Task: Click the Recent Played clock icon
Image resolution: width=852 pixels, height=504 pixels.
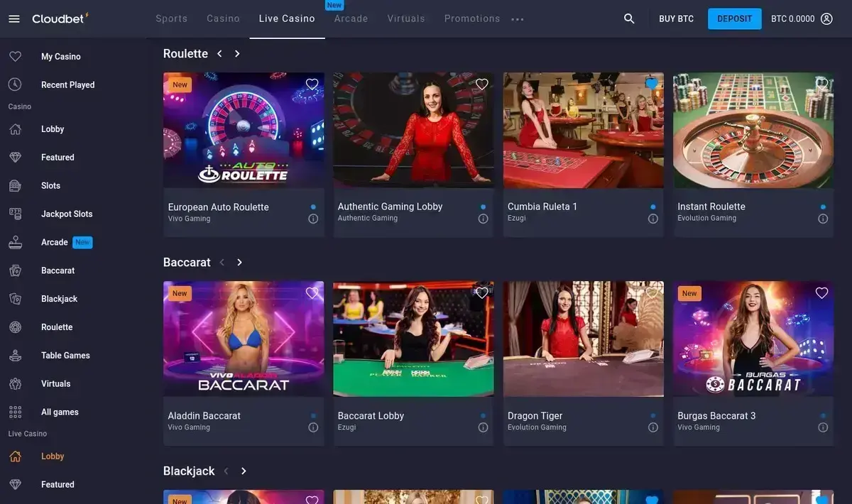Action: click(x=15, y=84)
